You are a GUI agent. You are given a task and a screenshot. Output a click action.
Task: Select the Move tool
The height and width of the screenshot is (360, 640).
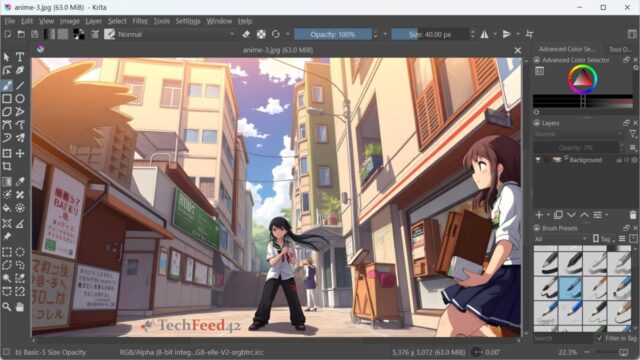point(20,153)
